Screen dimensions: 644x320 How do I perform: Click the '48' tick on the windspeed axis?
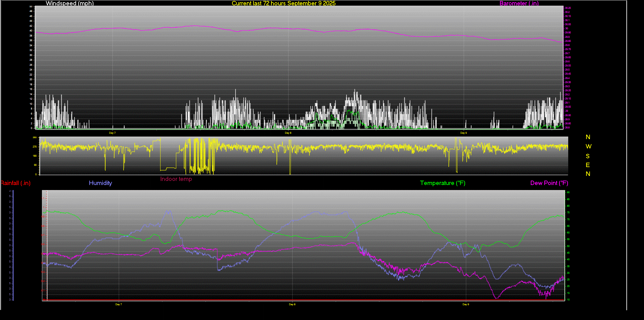pos(31,11)
